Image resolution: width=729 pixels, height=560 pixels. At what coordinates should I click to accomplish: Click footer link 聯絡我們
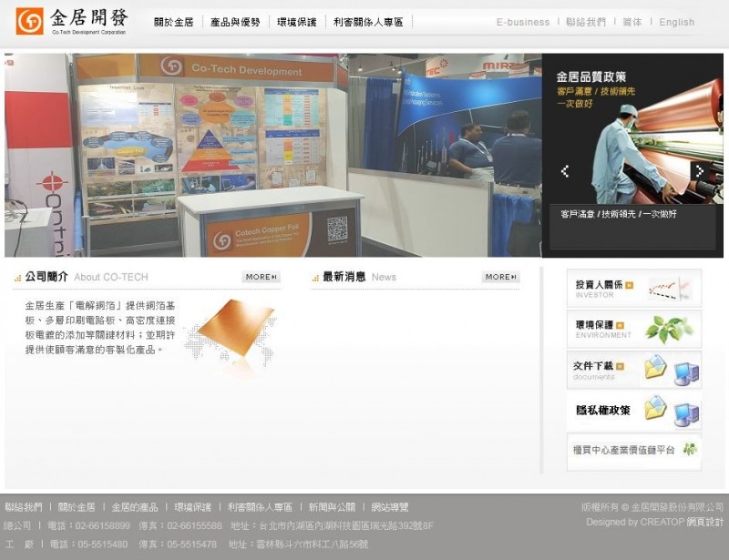[x=24, y=507]
